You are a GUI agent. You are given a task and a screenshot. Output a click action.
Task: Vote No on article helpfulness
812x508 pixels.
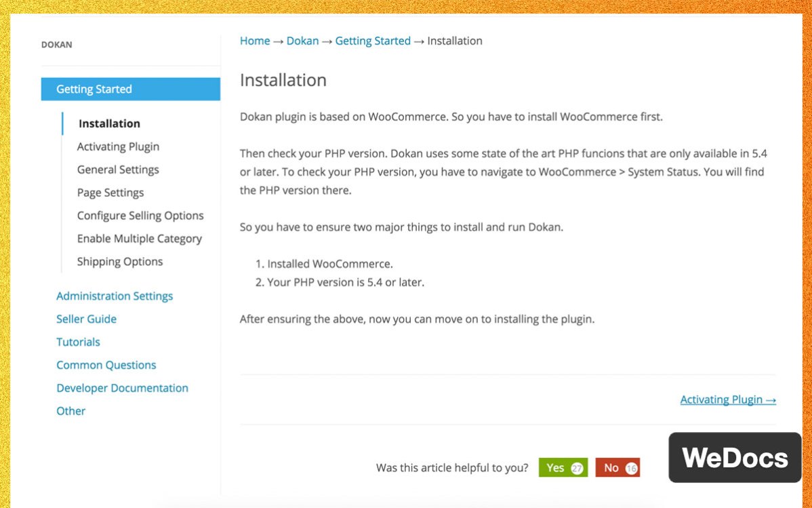click(617, 467)
